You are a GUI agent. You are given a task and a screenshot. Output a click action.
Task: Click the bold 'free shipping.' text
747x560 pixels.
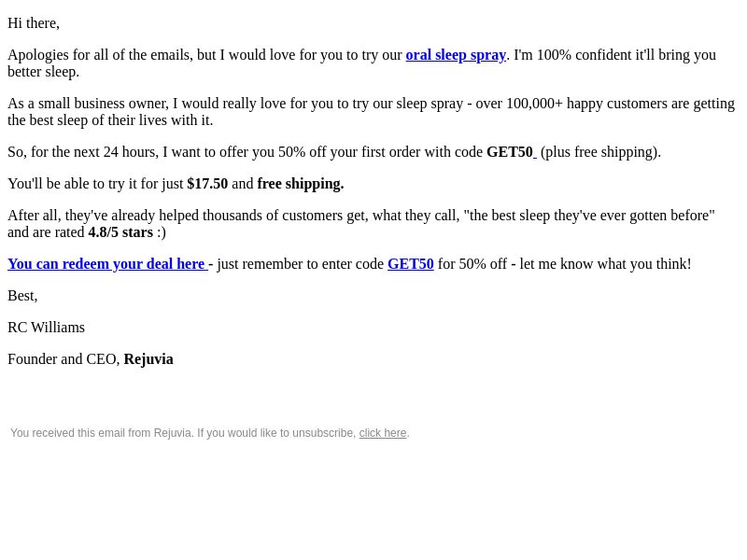coord(301,184)
